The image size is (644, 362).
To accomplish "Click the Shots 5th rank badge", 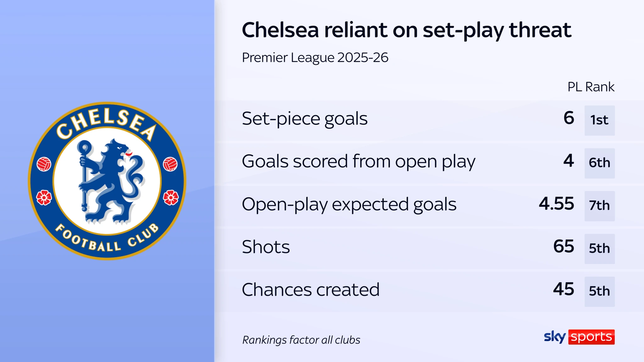I will (x=599, y=249).
